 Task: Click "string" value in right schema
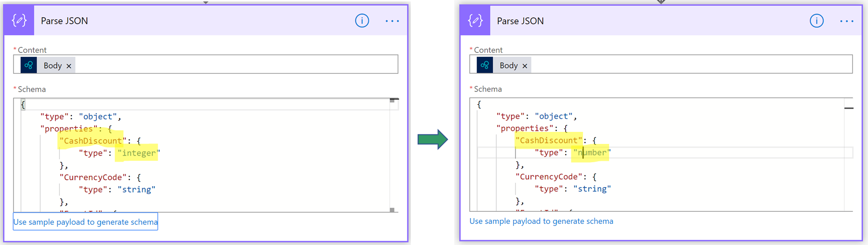pyautogui.click(x=592, y=189)
